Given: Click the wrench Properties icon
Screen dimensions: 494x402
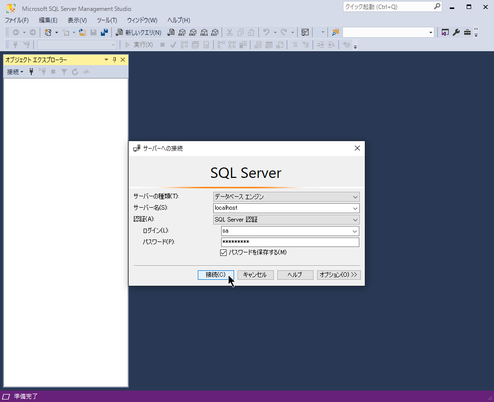Looking at the screenshot, I should click(456, 32).
